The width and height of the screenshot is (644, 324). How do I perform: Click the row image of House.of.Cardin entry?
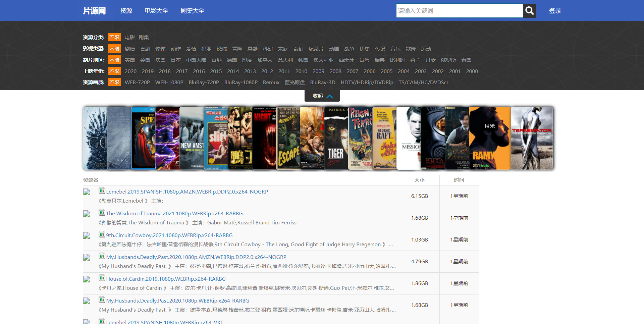coord(87,279)
